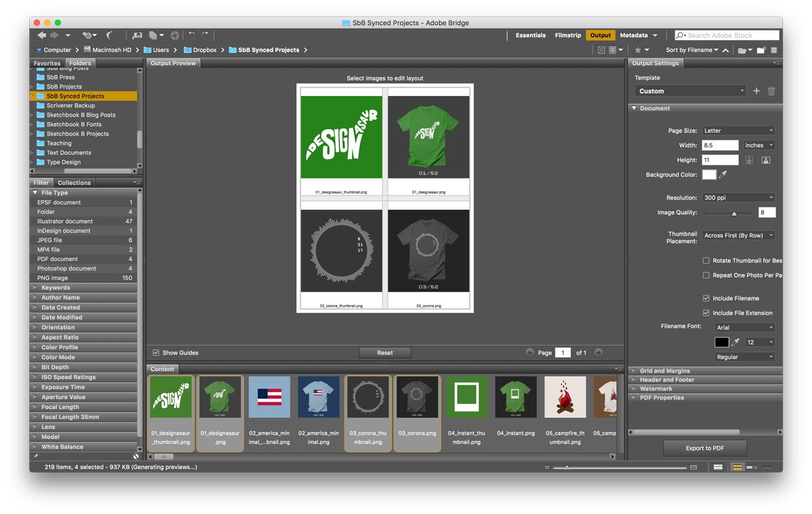Change units from the inches dropdown

point(759,145)
